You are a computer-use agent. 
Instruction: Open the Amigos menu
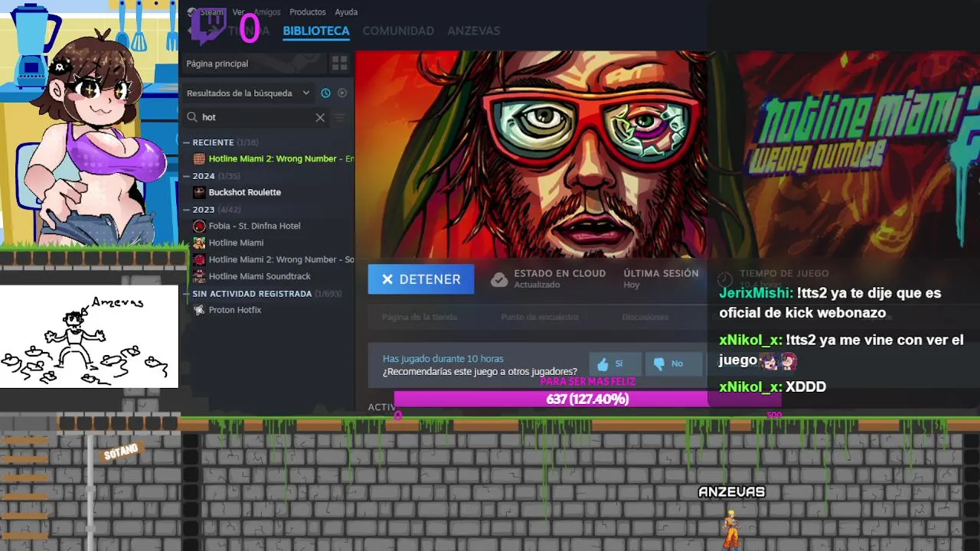pos(267,12)
